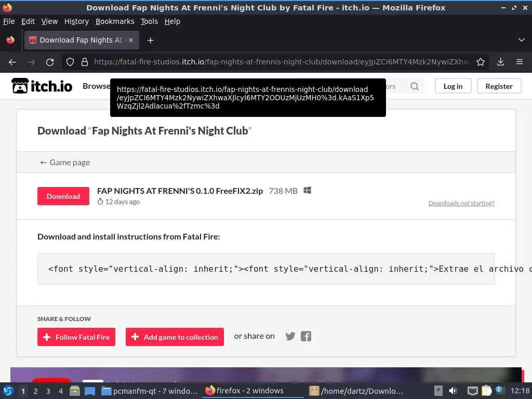Open the Tools menu

(149, 21)
